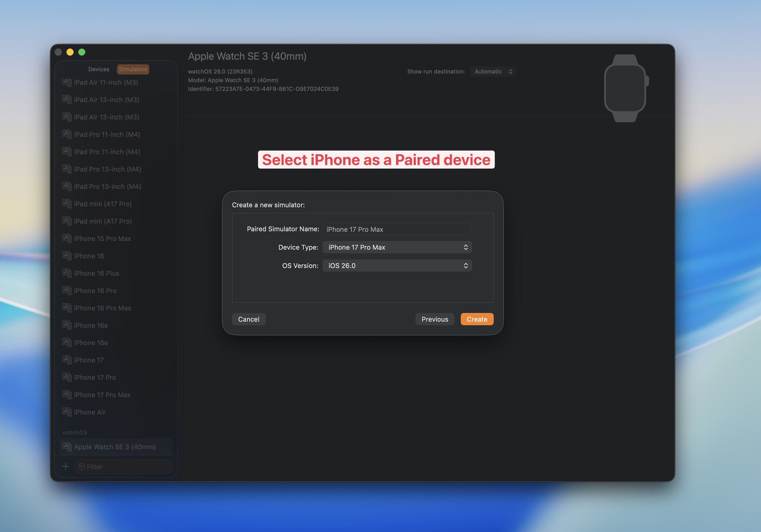Click the Paired Simulator Name text field

click(397, 229)
